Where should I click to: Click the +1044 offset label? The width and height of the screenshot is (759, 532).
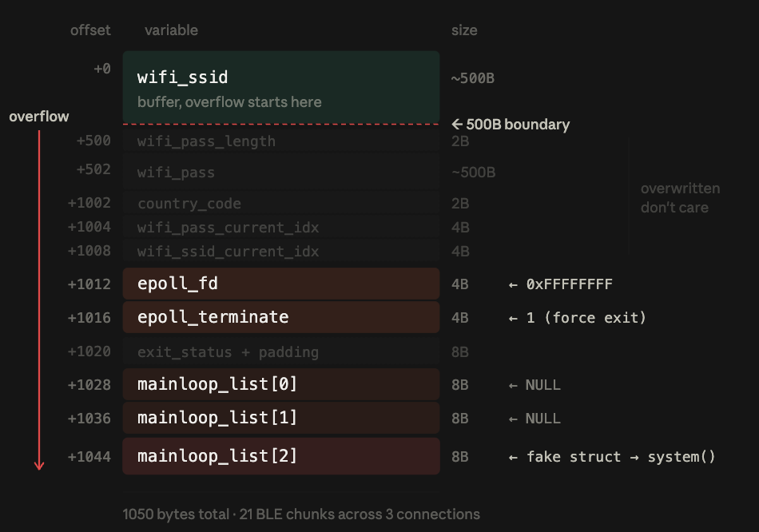click(89, 457)
